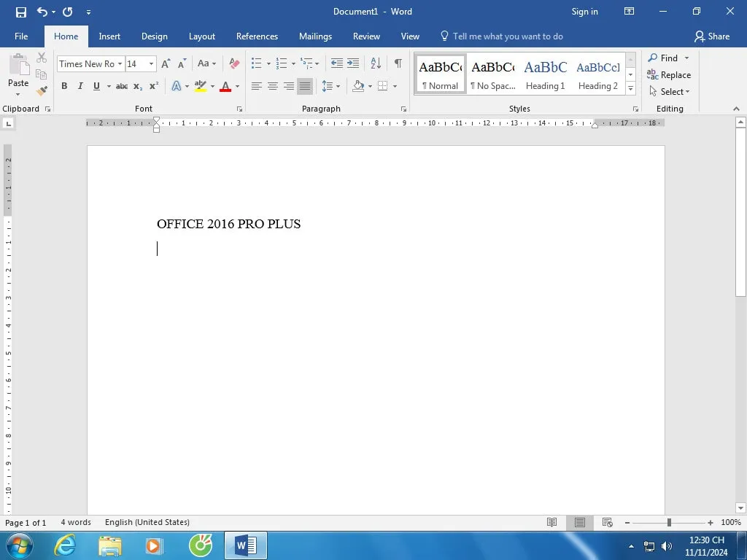The height and width of the screenshot is (560, 747).
Task: Click the Replace button
Action: (x=669, y=75)
